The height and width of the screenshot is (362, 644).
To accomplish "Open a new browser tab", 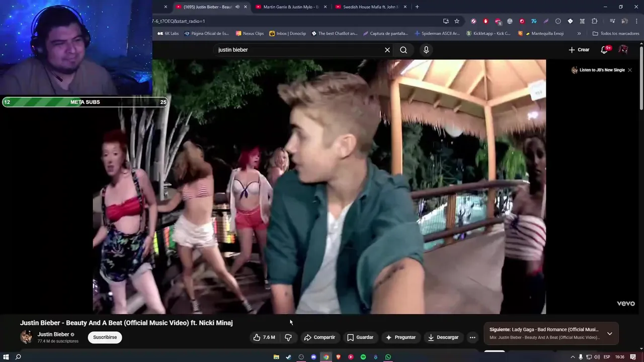I will [417, 7].
